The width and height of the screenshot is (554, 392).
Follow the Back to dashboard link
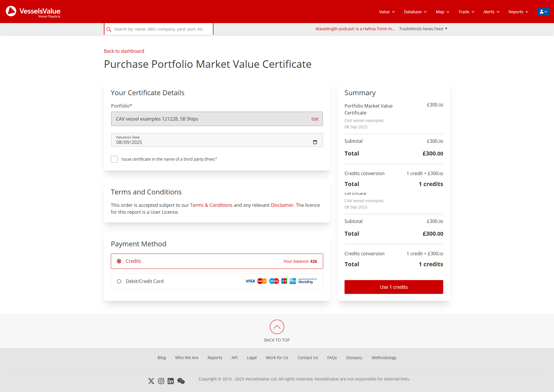[124, 51]
